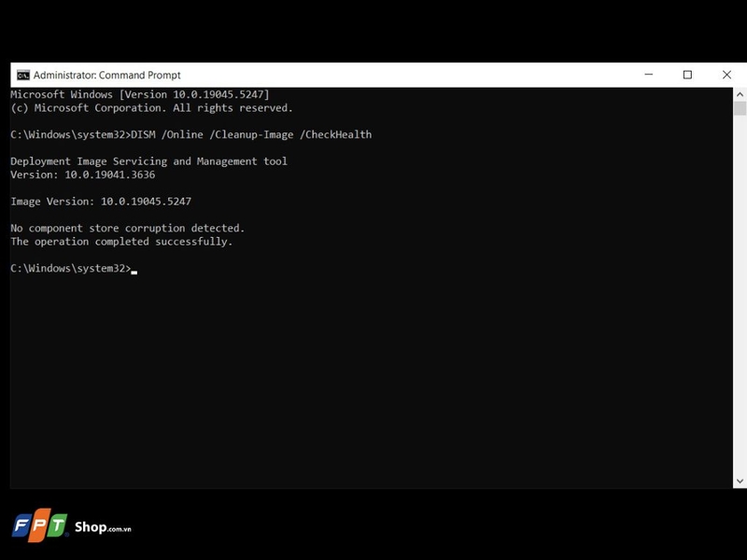The image size is (747, 560).
Task: Close the Command Prompt window
Action: [x=727, y=74]
